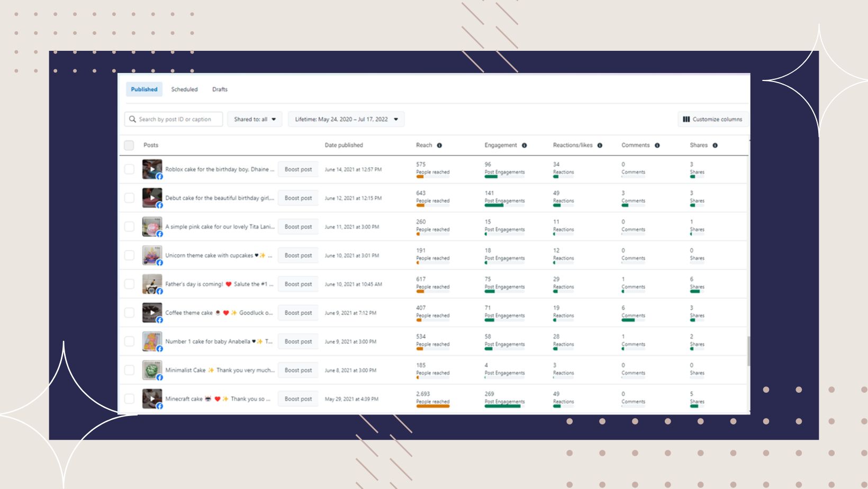Open the Minecraft cake thumbnail
The width and height of the screenshot is (868, 489).
click(152, 399)
